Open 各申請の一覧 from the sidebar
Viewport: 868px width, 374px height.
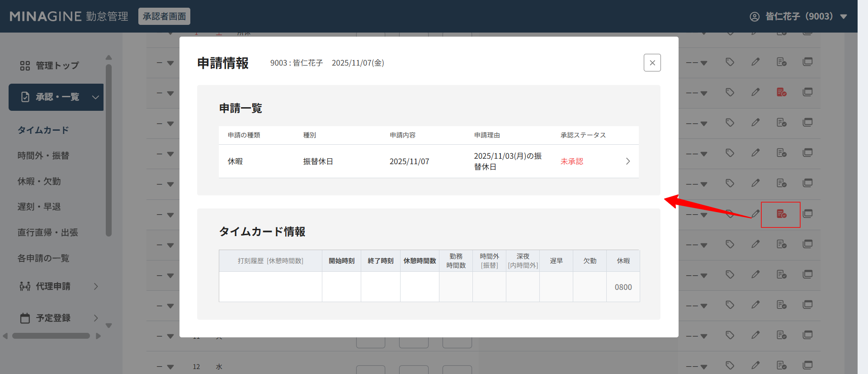click(43, 258)
